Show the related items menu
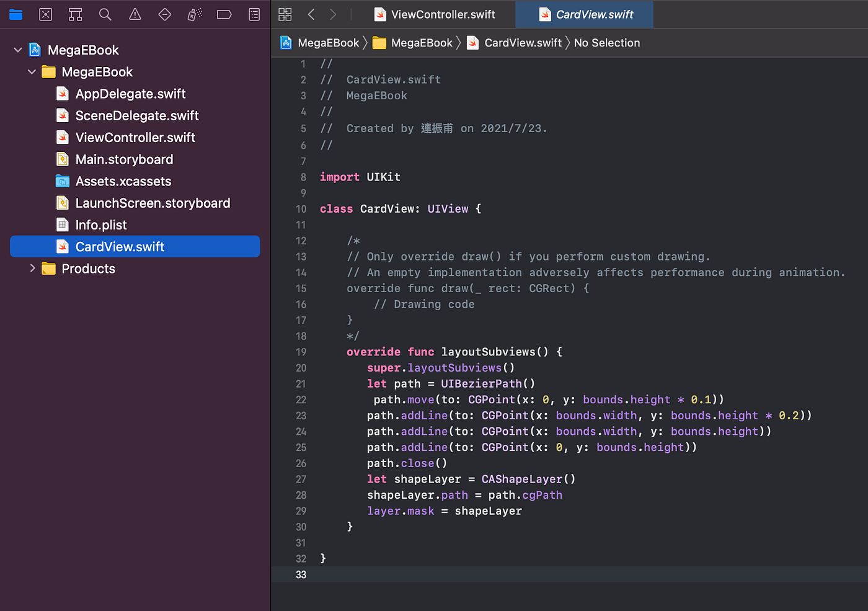The image size is (868, 611). pos(285,14)
